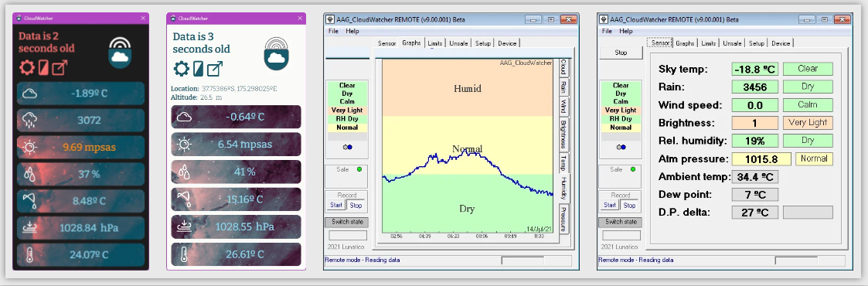Click the Rel. humidity 19% value

tap(754, 141)
